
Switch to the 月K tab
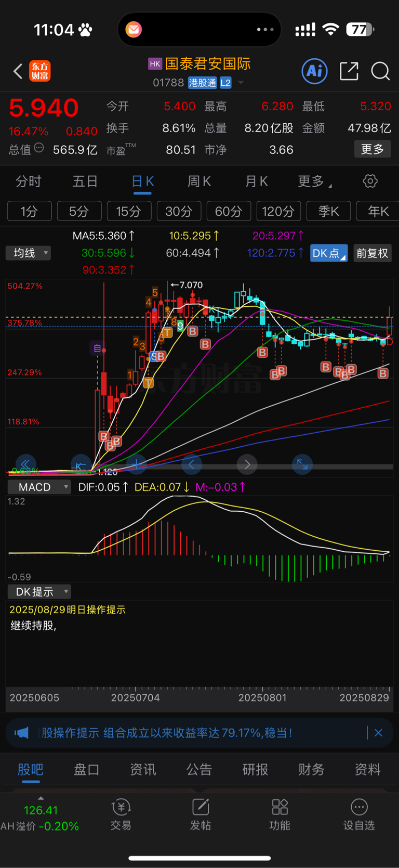[257, 182]
